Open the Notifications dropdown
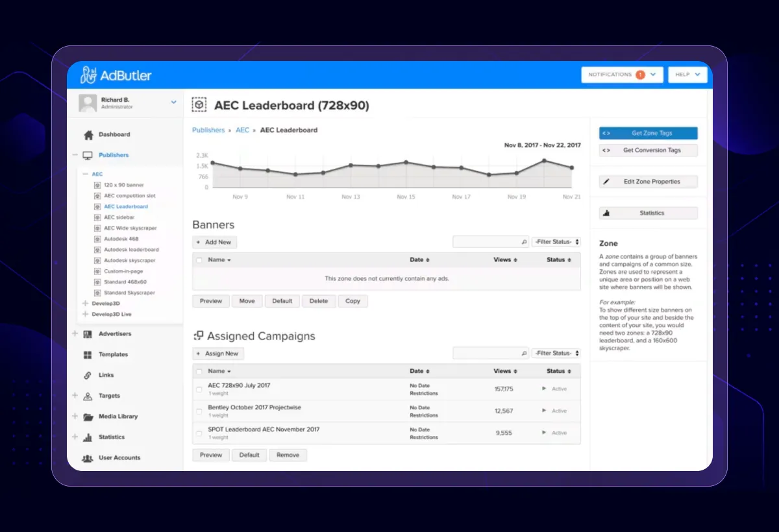The height and width of the screenshot is (532, 779). click(x=622, y=75)
